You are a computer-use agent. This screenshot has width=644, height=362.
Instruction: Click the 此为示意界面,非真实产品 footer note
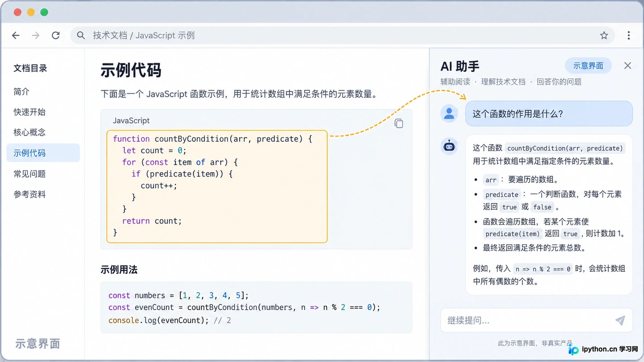pos(535,343)
